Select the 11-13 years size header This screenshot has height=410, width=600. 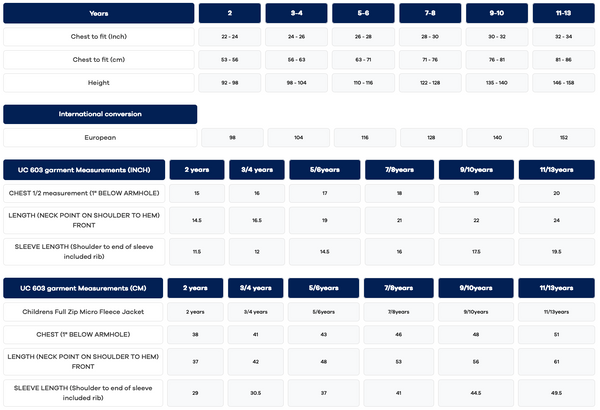pyautogui.click(x=563, y=13)
